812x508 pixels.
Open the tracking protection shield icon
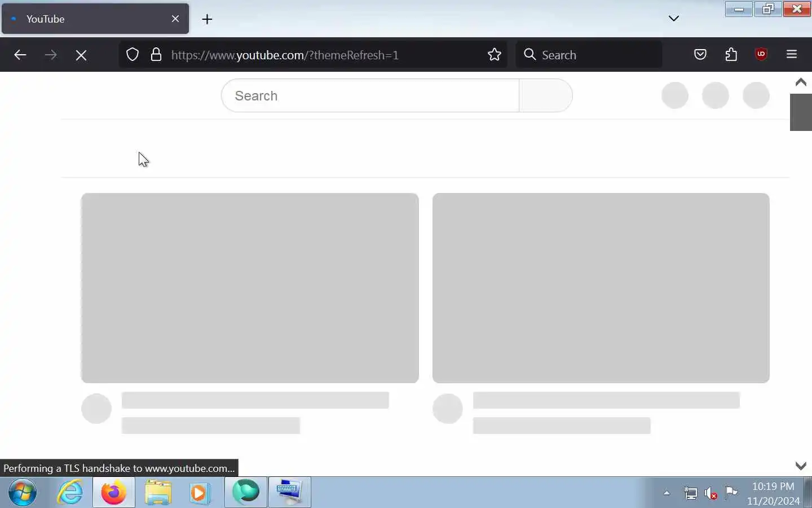133,55
